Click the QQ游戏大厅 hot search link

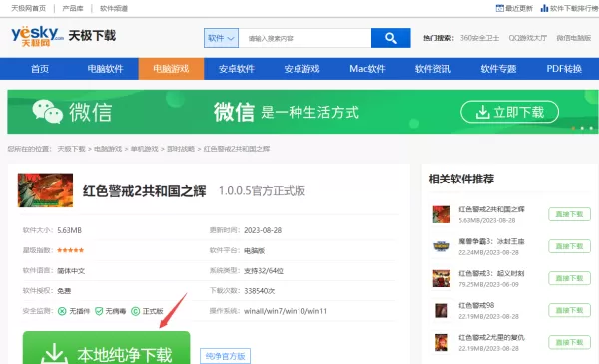point(527,38)
